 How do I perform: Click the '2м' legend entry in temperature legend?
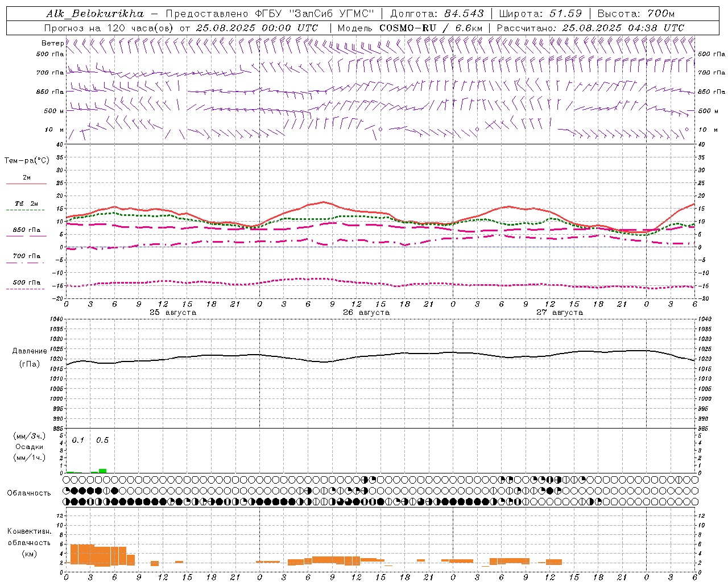pyautogui.click(x=27, y=177)
